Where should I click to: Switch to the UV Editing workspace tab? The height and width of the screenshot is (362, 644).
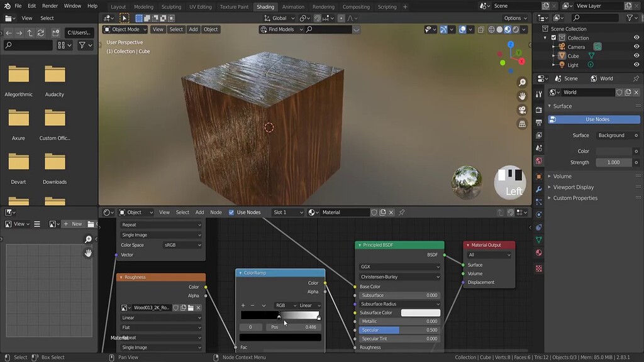coord(201,6)
